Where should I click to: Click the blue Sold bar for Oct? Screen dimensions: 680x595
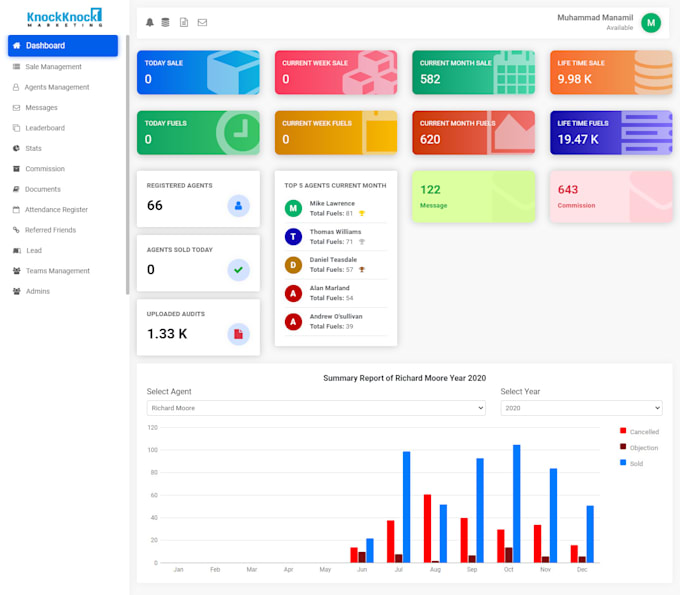coord(517,504)
